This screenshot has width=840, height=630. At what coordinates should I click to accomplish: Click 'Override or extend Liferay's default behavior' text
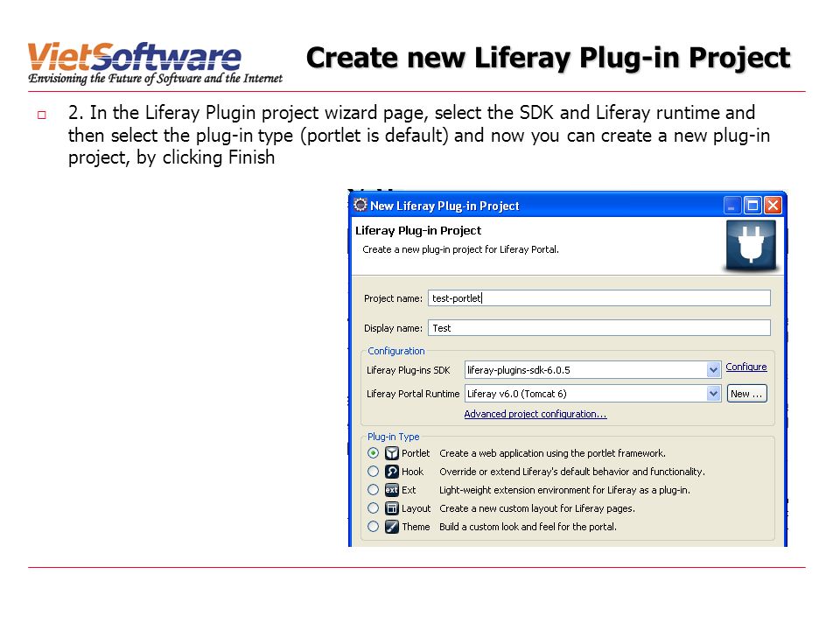coord(572,472)
